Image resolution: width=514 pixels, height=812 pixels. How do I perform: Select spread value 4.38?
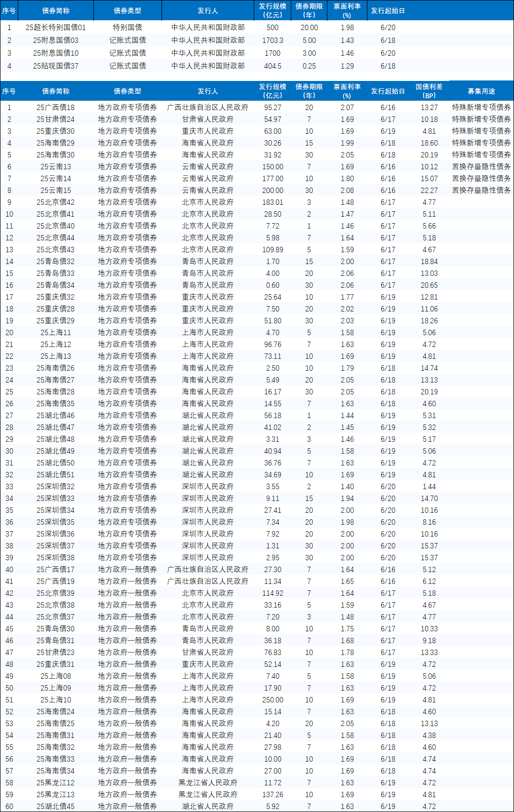[429, 735]
